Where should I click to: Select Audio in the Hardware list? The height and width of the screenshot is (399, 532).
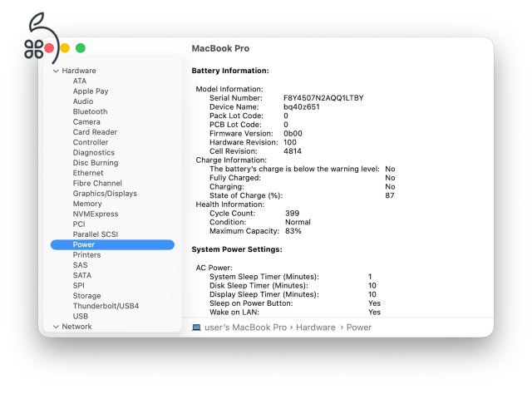click(83, 101)
